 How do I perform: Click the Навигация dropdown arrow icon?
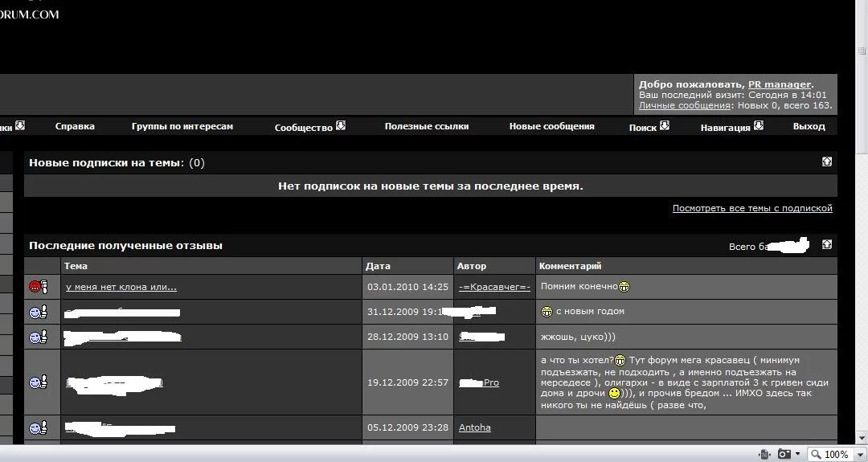759,125
